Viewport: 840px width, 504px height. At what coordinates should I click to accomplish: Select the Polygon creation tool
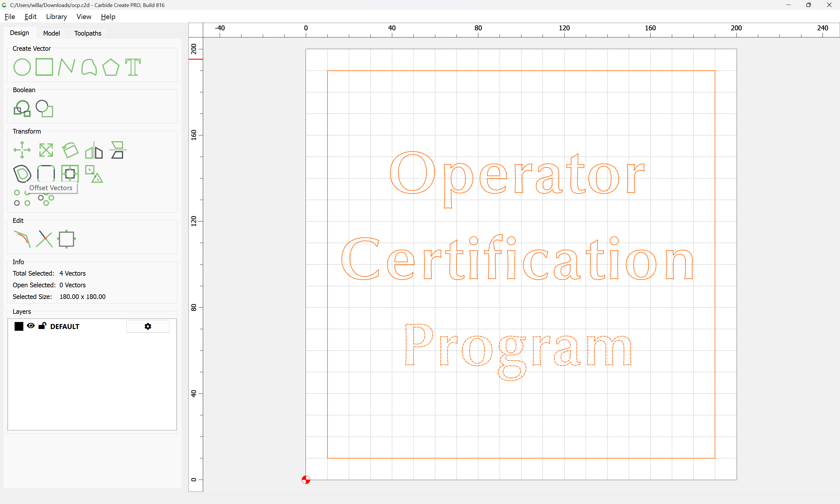click(x=111, y=67)
